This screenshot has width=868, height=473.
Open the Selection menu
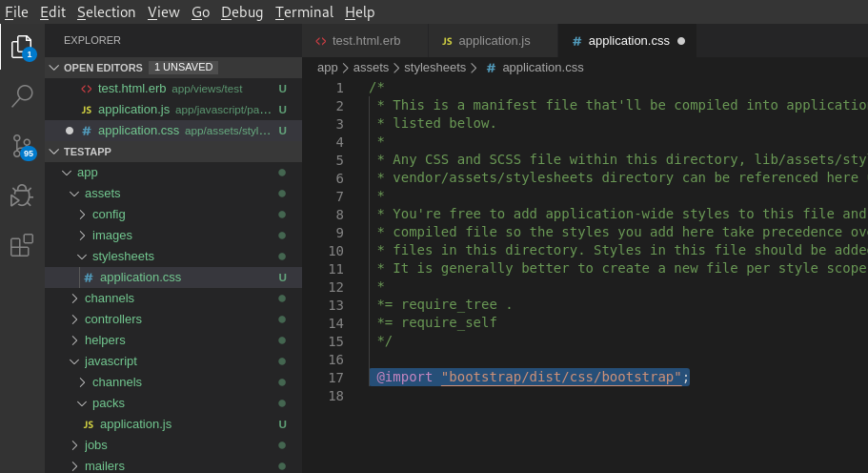[x=106, y=12]
